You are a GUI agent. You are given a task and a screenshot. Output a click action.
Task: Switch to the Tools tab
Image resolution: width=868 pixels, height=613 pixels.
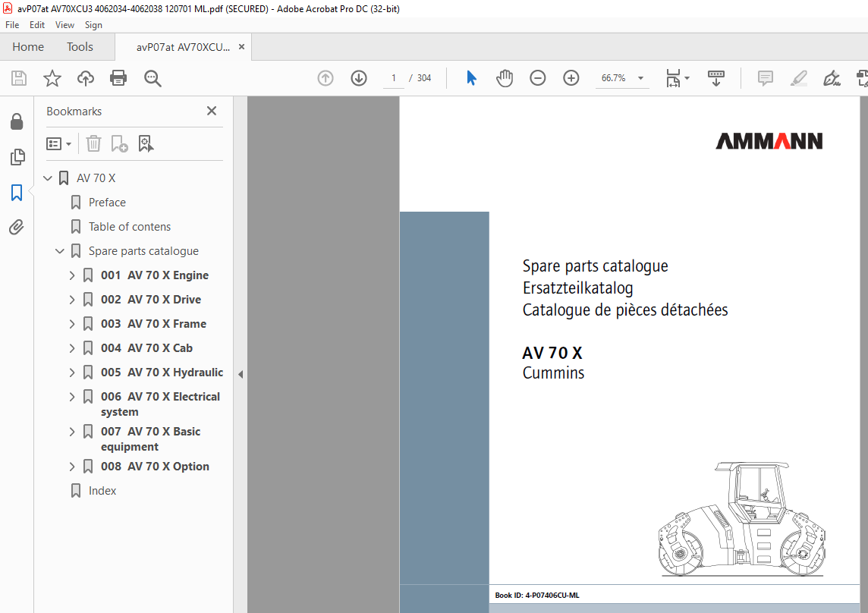(x=80, y=47)
